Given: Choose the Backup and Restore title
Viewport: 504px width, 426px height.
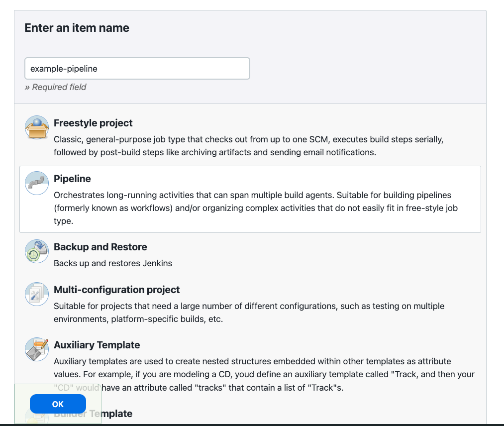Looking at the screenshot, I should point(101,247).
